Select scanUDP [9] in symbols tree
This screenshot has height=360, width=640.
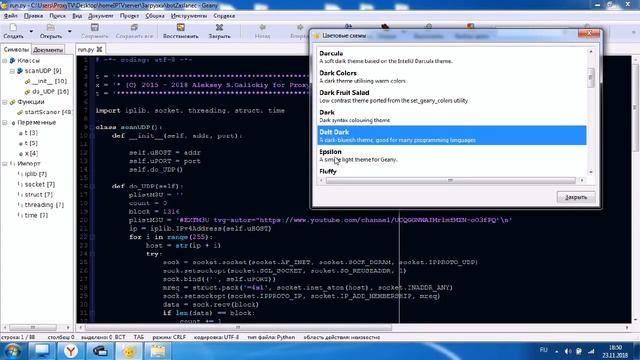coord(43,71)
